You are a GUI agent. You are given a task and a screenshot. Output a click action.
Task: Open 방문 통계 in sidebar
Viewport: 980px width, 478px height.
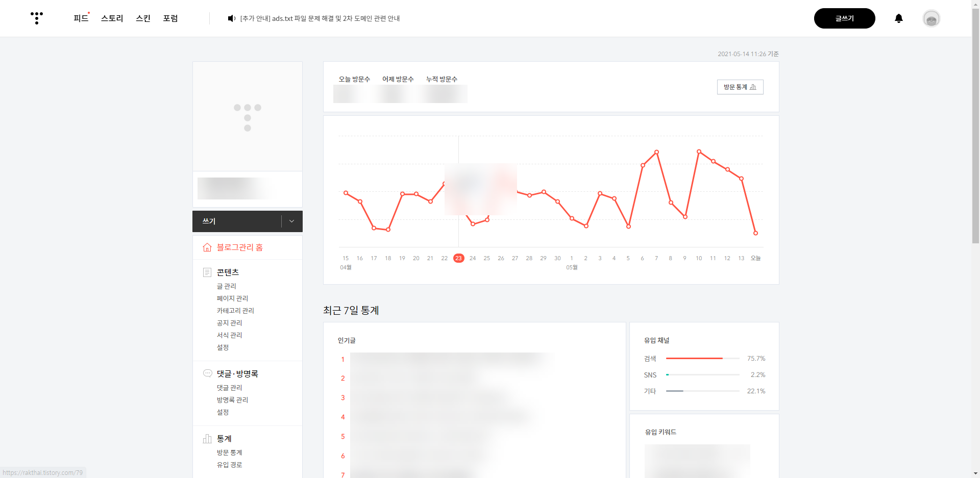tap(229, 452)
